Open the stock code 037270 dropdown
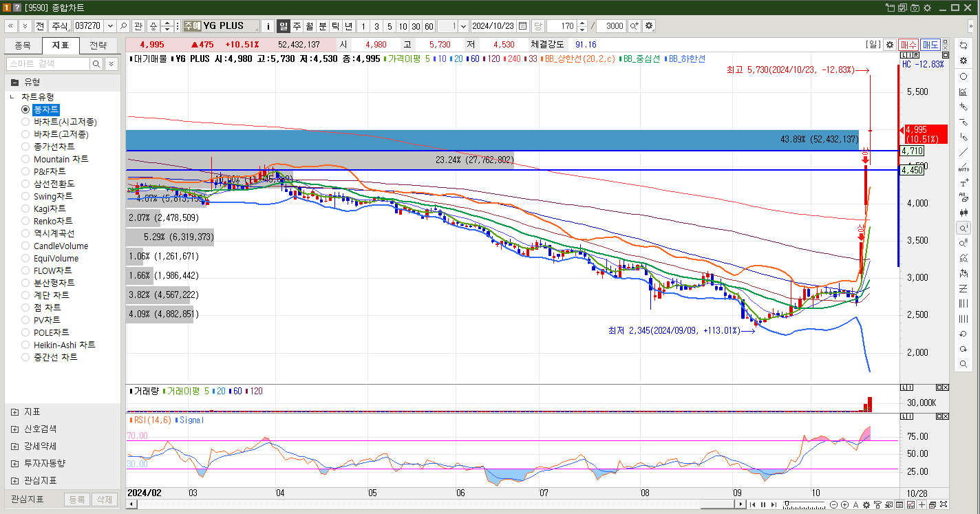Viewport: 980px width, 514px height. [109, 26]
